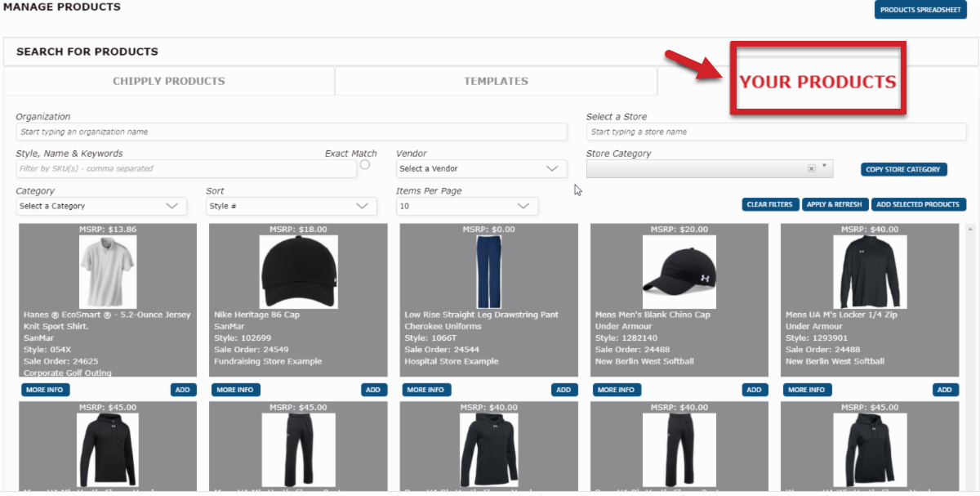Click the "Manage Products" page title

[x=62, y=7]
